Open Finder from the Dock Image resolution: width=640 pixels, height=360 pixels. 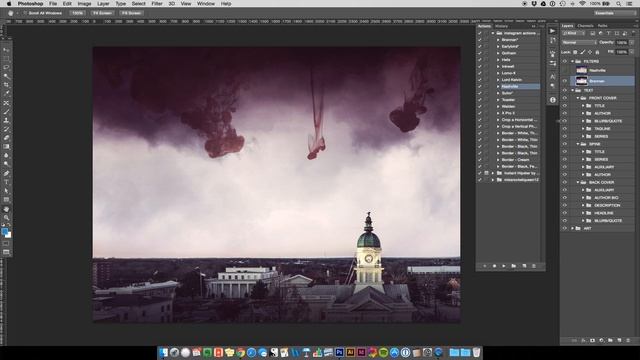pos(164,352)
